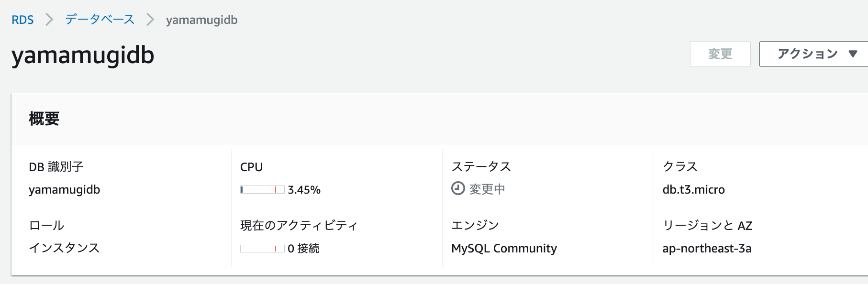Open the アクション dropdown arrow
This screenshot has height=284, width=868.
853,54
